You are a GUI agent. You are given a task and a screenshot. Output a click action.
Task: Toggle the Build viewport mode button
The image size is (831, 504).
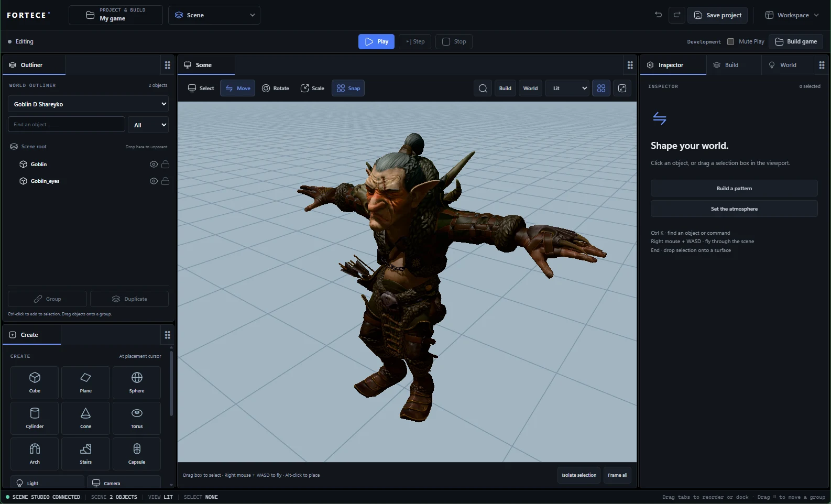coord(505,88)
